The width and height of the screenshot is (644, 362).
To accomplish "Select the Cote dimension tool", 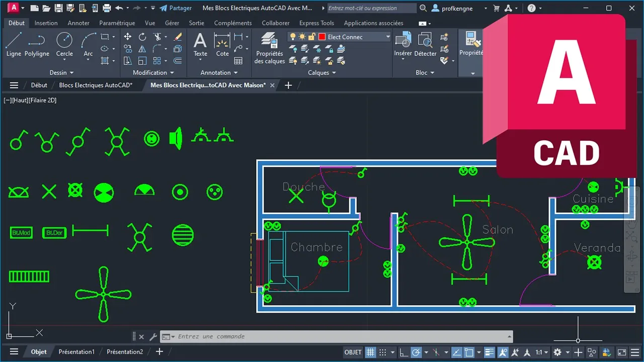I will pyautogui.click(x=222, y=44).
